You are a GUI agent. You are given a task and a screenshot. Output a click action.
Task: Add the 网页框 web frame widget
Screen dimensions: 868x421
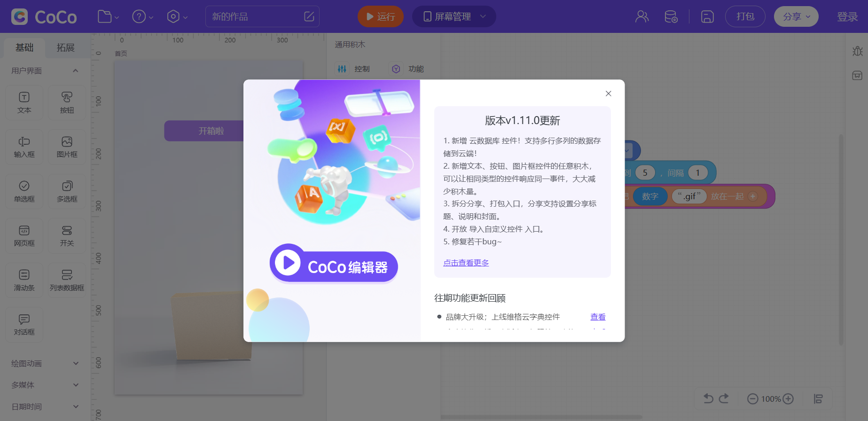coord(24,236)
